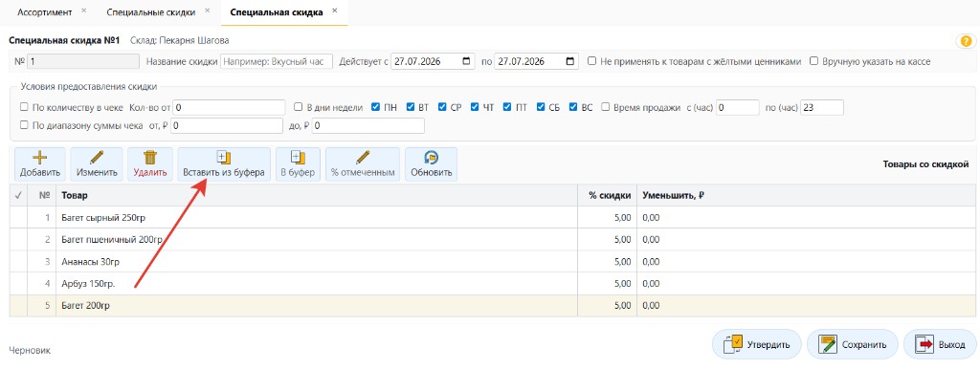Viewport: 980px width, 369px height.
Task: Close the Ассортимент tab with its X
Action: 84,11
